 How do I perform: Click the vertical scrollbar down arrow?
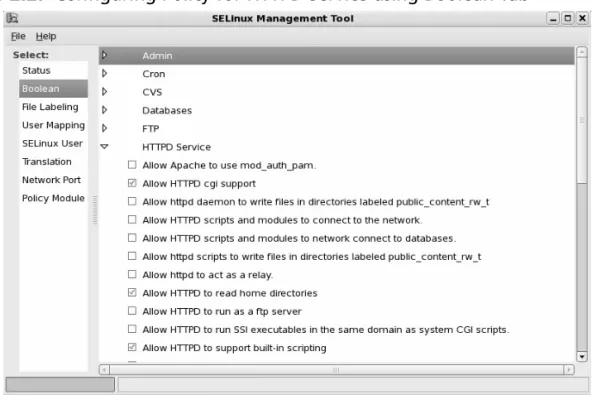pos(582,356)
